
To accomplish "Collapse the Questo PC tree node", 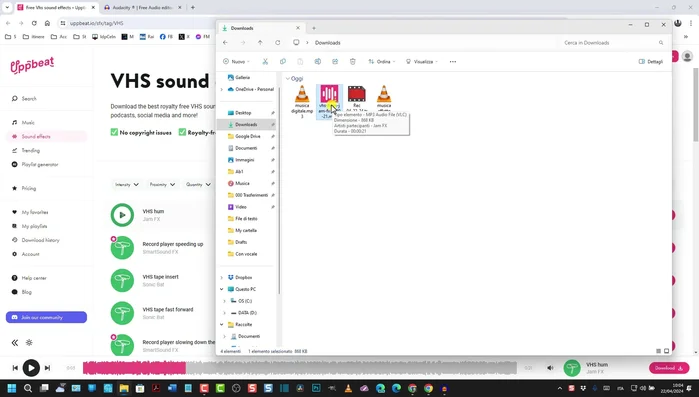I will [222, 289].
